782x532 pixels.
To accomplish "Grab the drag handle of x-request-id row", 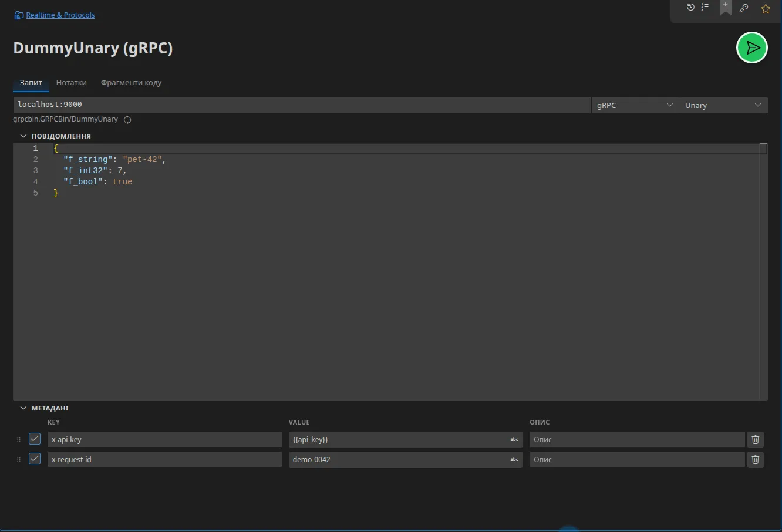I will coord(19,459).
